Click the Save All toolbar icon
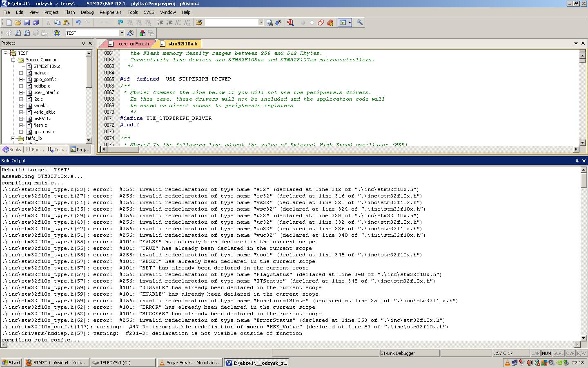 click(36, 22)
